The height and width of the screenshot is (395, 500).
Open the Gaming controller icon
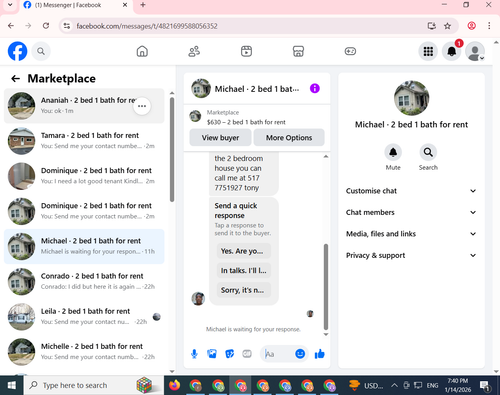[350, 51]
